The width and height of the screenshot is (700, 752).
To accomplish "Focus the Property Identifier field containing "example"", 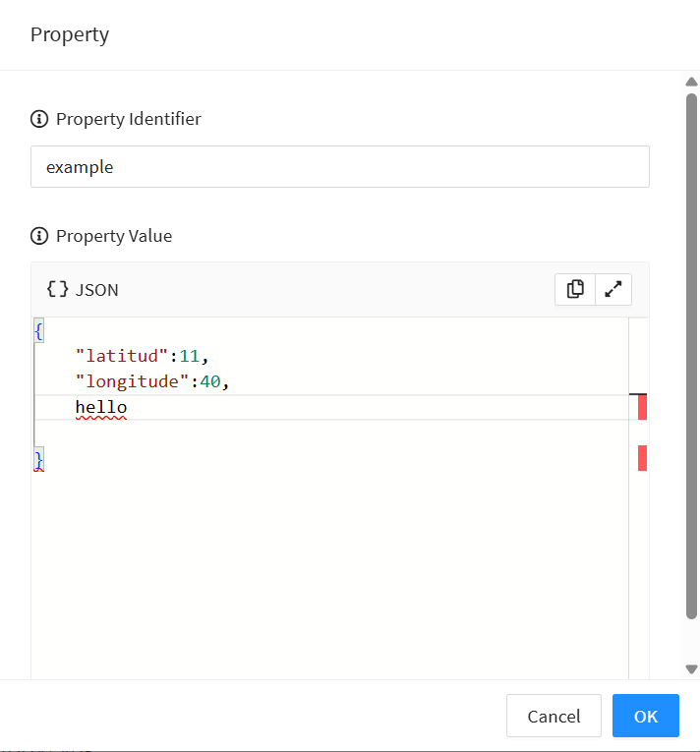I will pos(339,167).
